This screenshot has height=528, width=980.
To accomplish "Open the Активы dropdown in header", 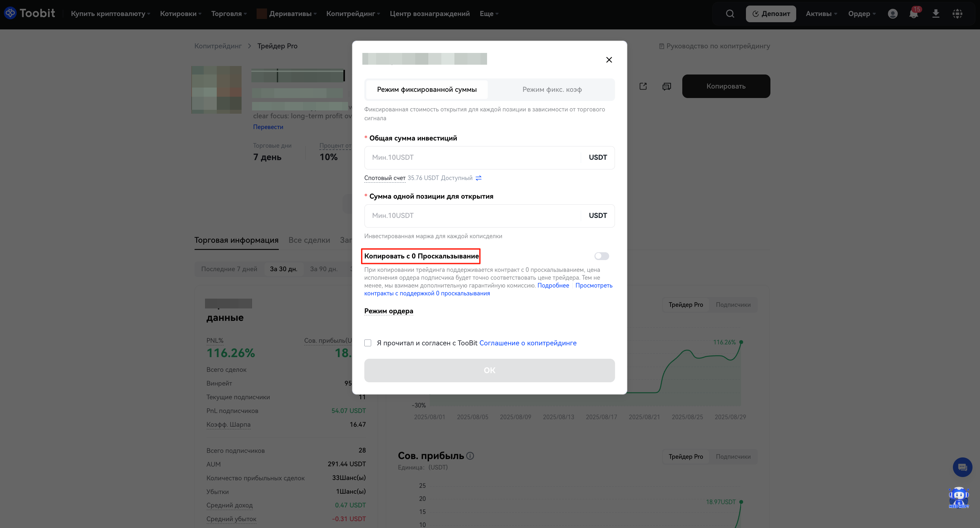I will tap(821, 14).
